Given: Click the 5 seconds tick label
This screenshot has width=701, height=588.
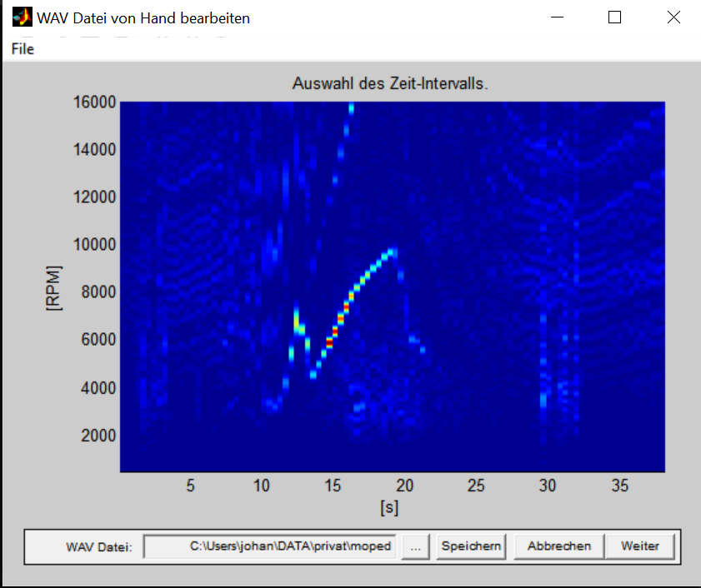Looking at the screenshot, I should (190, 486).
